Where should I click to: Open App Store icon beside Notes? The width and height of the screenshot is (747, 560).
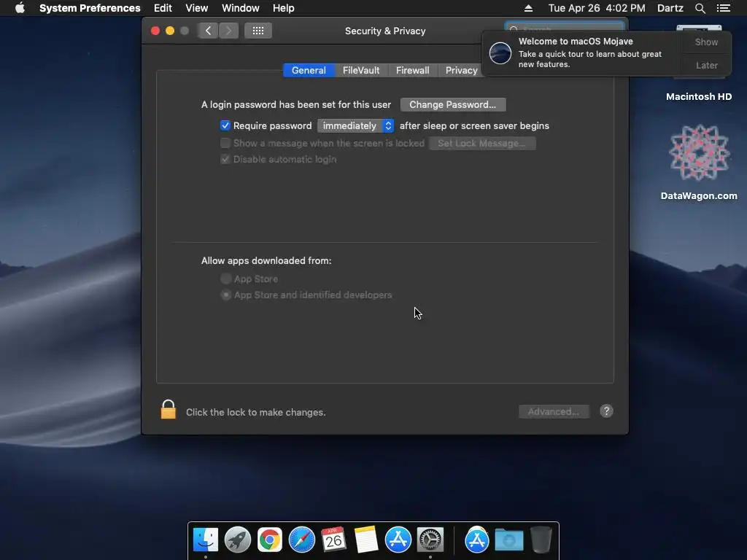(x=398, y=540)
